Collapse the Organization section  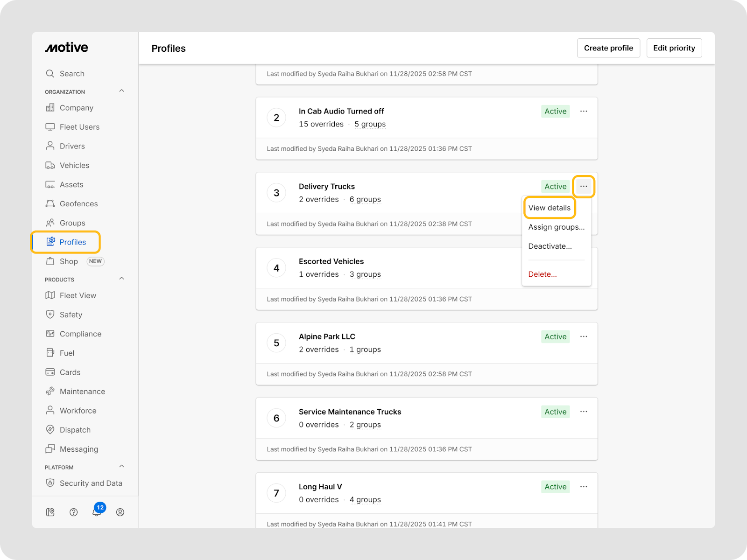[x=122, y=91]
